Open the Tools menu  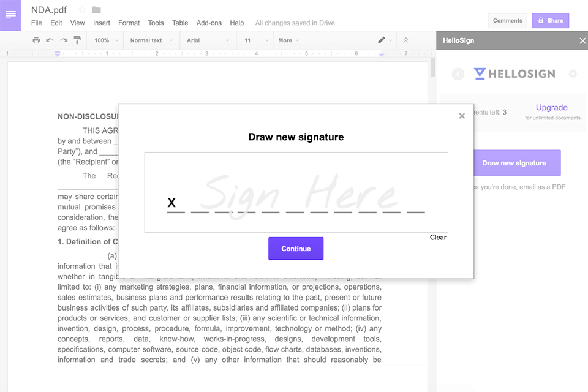tap(156, 23)
